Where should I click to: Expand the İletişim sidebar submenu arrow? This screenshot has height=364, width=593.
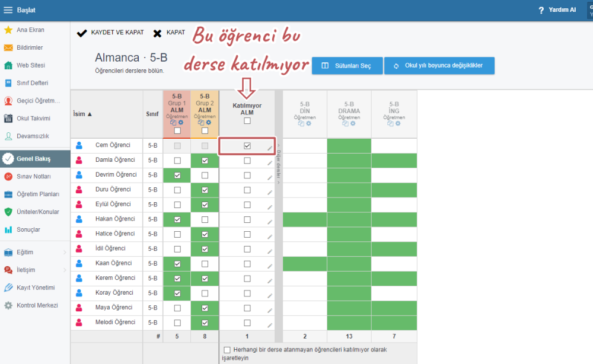65,270
